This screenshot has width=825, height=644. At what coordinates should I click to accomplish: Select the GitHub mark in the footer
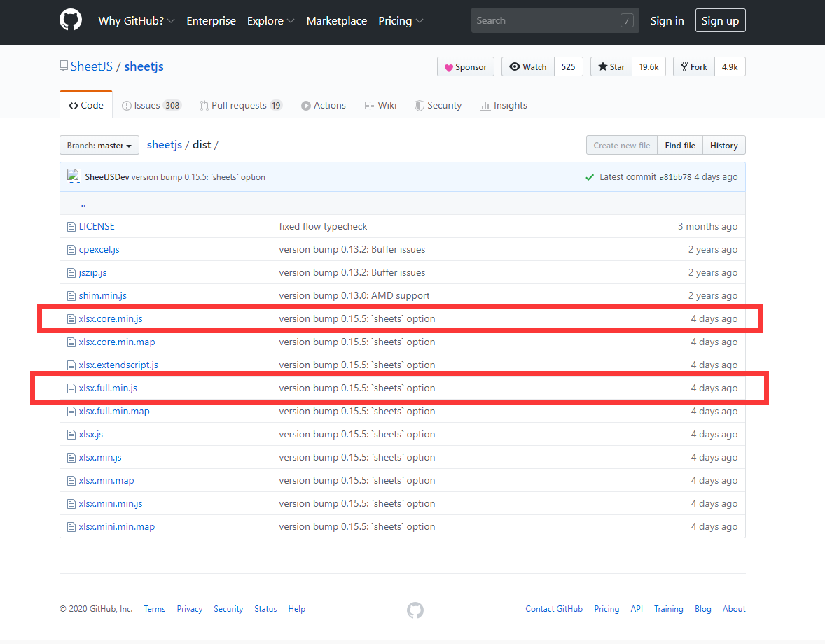(x=415, y=610)
